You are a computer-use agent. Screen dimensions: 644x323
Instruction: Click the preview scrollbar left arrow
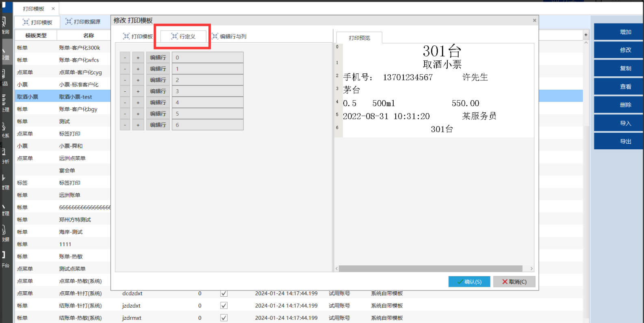click(336, 269)
